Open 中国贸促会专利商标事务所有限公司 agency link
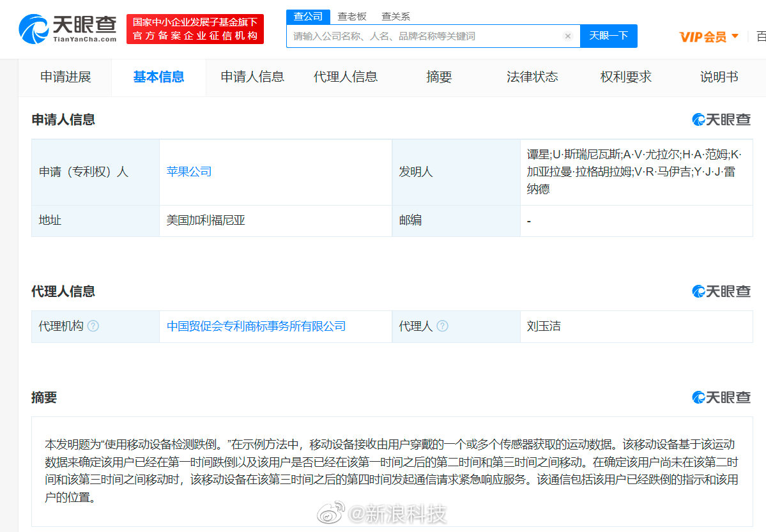The image size is (766, 532). (256, 326)
